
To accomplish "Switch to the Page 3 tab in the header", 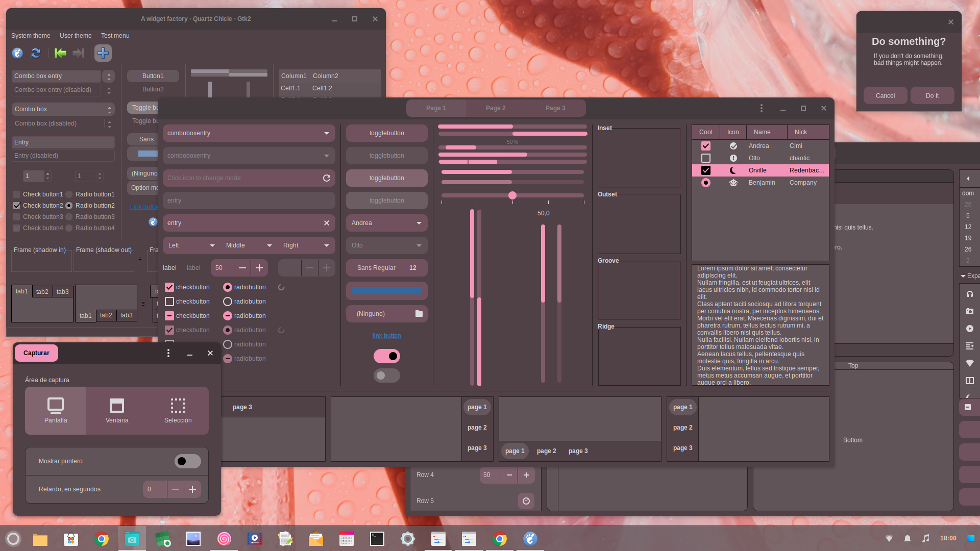I will coord(555,108).
